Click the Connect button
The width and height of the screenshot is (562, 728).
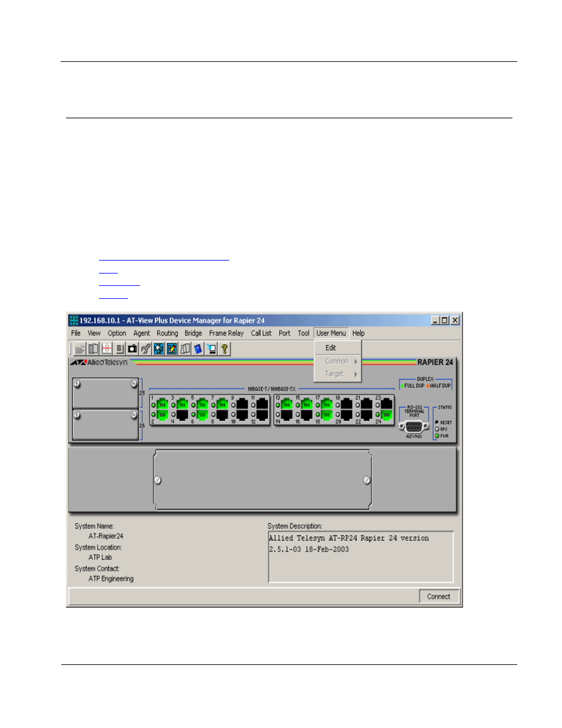pos(439,597)
